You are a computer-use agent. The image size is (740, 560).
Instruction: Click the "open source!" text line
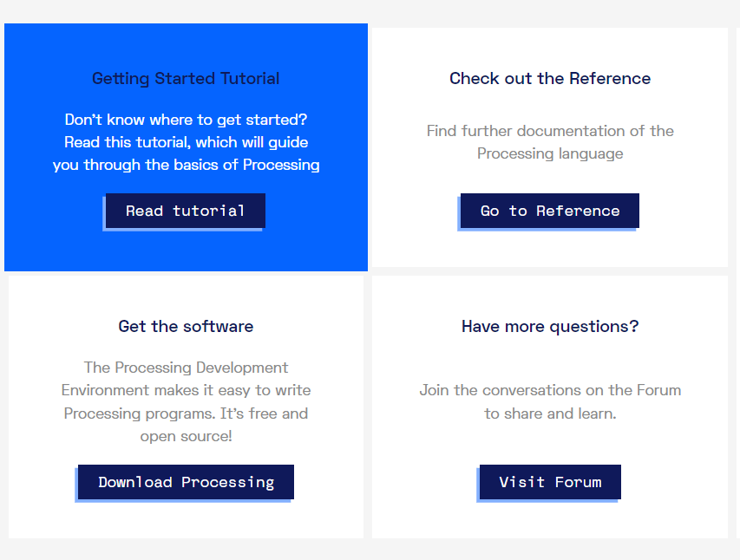point(186,436)
